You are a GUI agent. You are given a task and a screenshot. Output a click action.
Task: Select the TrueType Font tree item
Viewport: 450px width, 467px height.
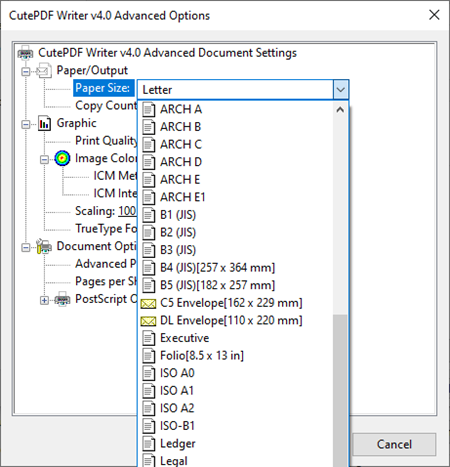[106, 229]
